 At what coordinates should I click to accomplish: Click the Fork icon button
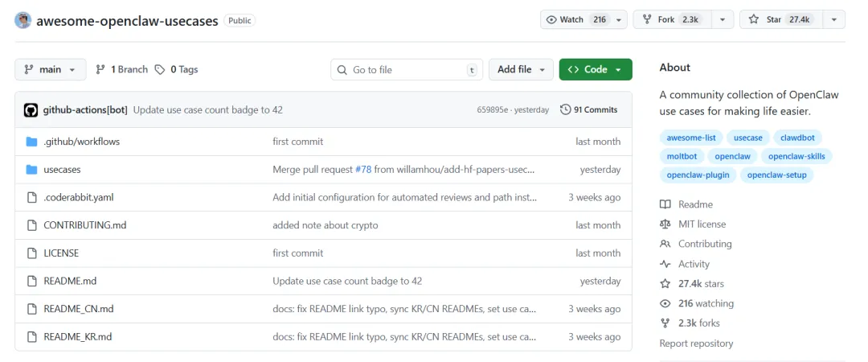(x=646, y=19)
